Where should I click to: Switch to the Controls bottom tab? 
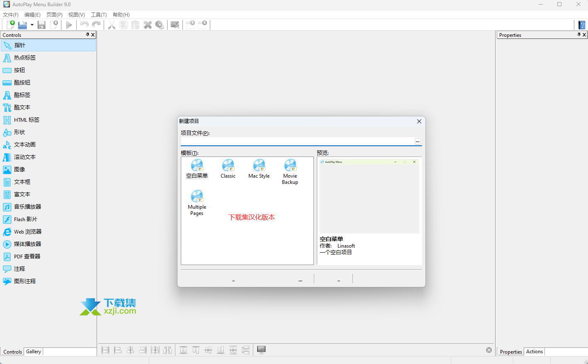pos(12,352)
